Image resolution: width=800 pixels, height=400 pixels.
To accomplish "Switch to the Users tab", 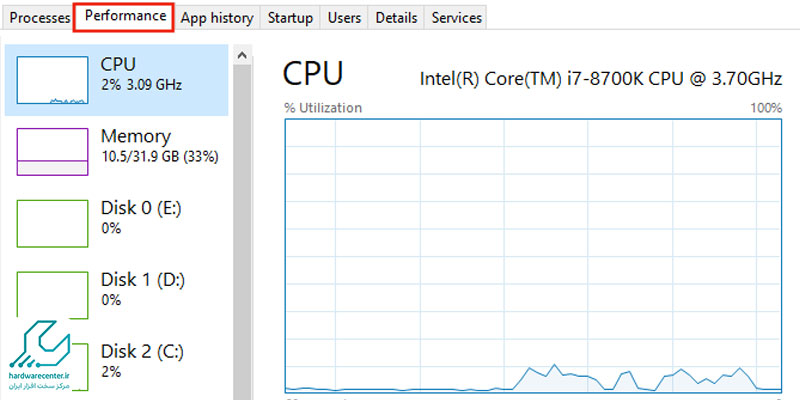I will point(344,18).
